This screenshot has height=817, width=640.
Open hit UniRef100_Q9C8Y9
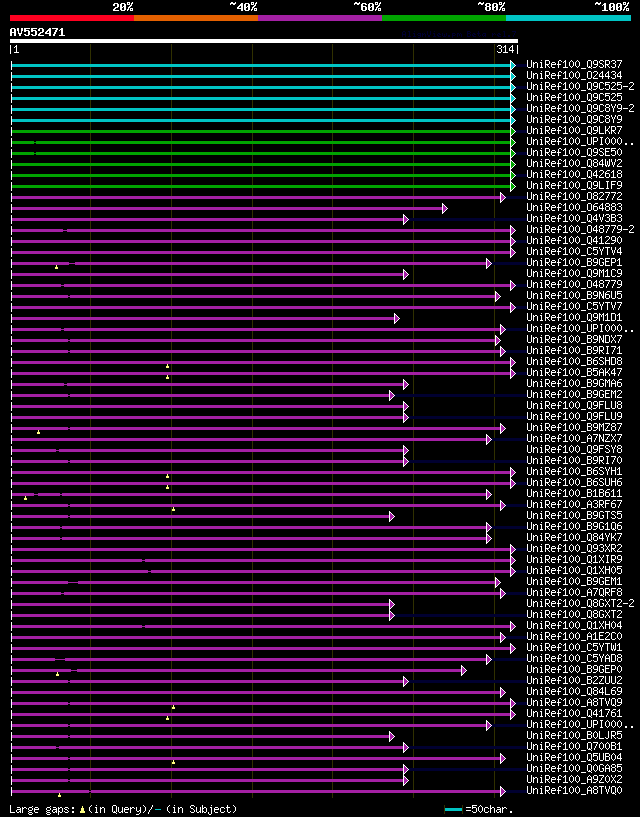point(574,119)
